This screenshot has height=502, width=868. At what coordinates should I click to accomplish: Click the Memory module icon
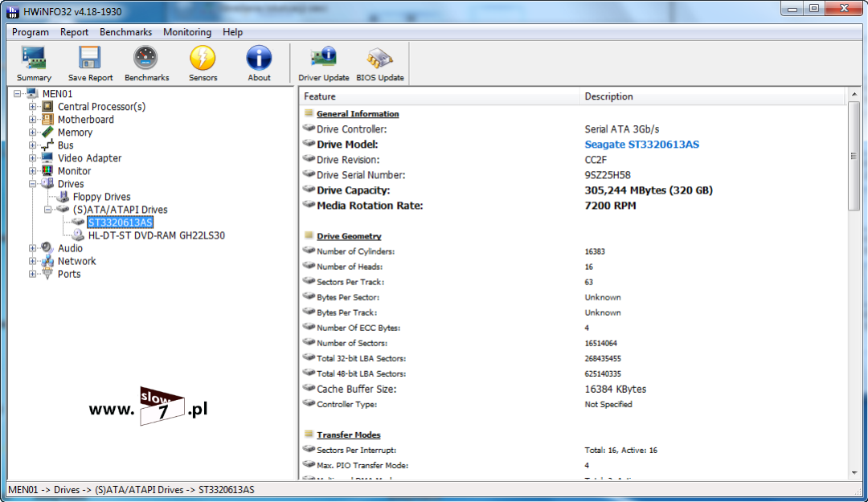pyautogui.click(x=47, y=132)
